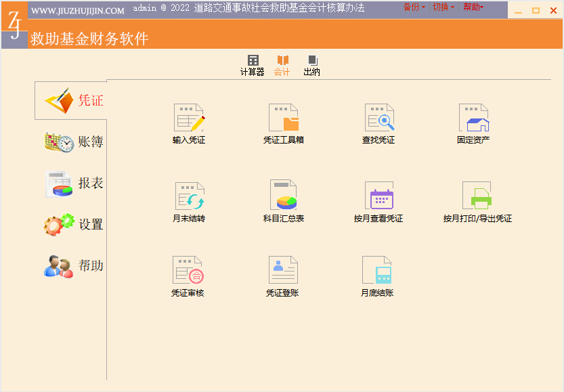The image size is (564, 392).
Task: Open the 固定资产 fixed assets icon
Action: (473, 118)
